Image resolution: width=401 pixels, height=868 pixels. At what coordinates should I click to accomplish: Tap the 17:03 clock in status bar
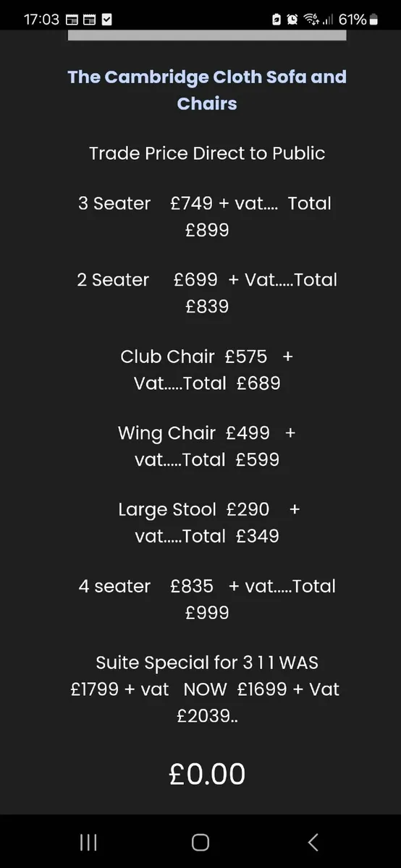click(41, 20)
